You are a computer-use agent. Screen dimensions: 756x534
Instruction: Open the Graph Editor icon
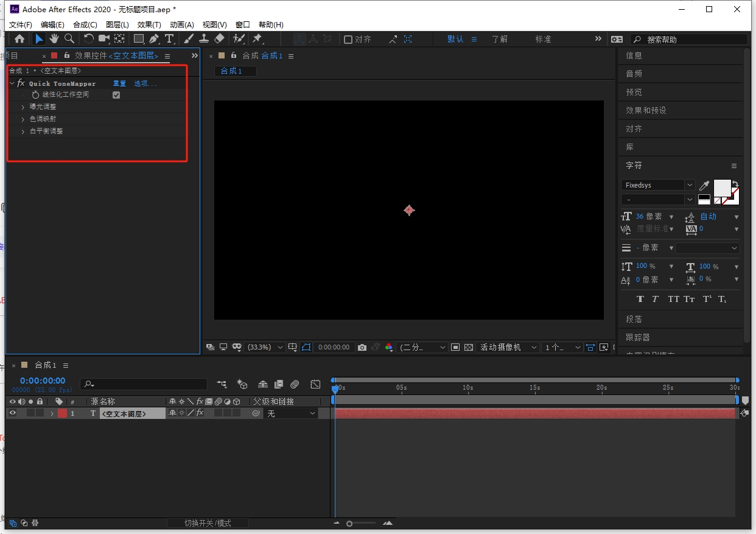(x=315, y=384)
